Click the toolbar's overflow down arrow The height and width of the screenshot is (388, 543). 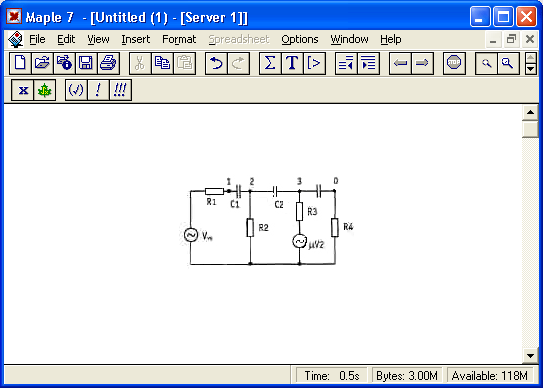(x=531, y=69)
